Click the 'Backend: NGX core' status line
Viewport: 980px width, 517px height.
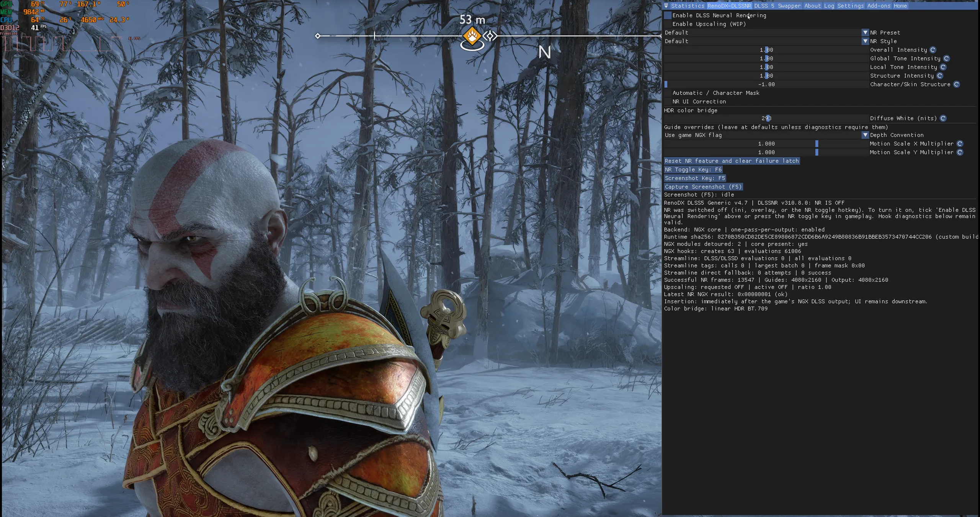(x=744, y=230)
